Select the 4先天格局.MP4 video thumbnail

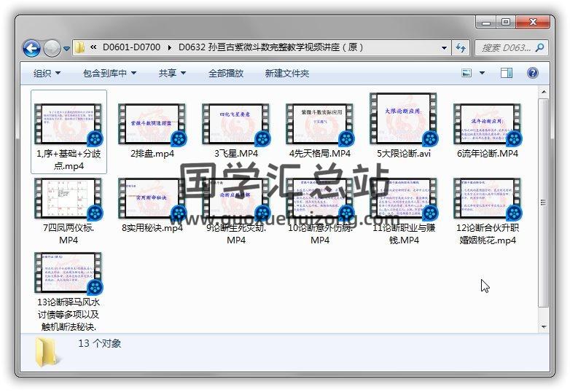point(320,125)
